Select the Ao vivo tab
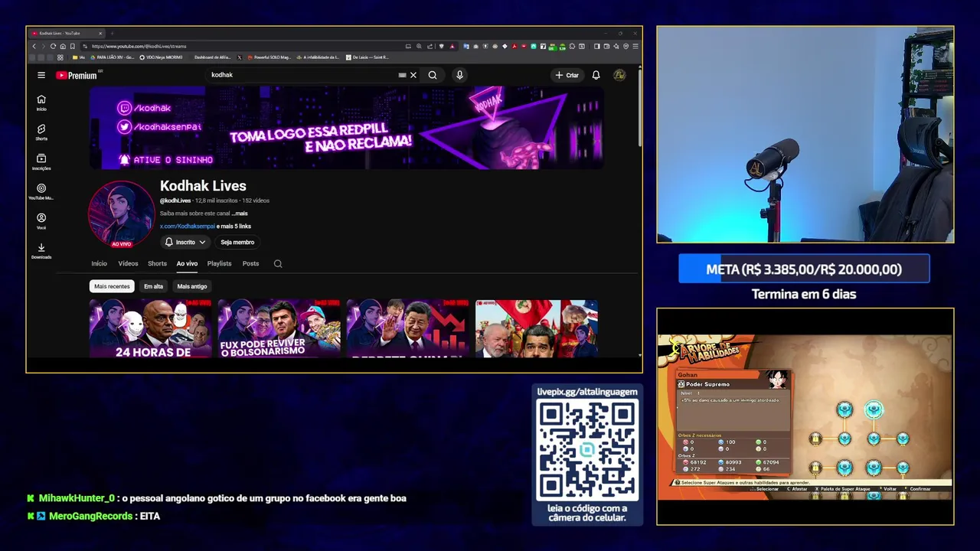 tap(187, 263)
